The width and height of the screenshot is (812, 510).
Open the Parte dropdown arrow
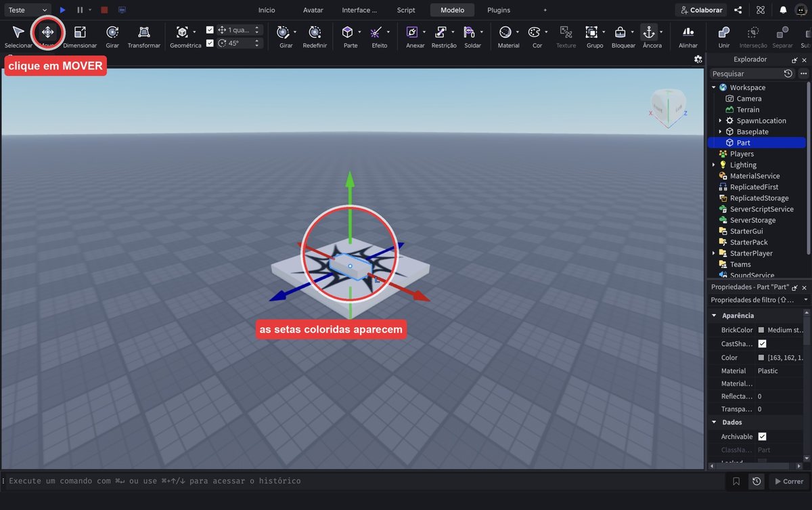360,32
